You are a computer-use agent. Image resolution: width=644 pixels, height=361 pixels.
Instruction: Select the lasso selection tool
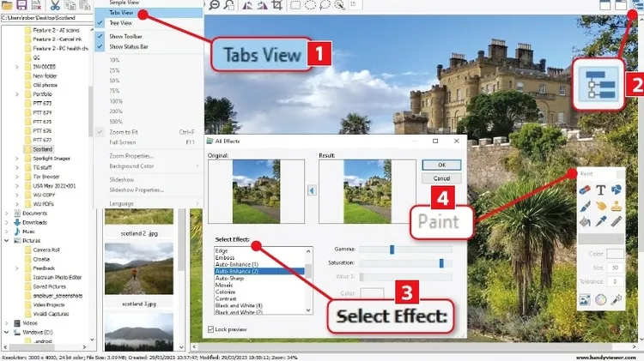click(325, 5)
